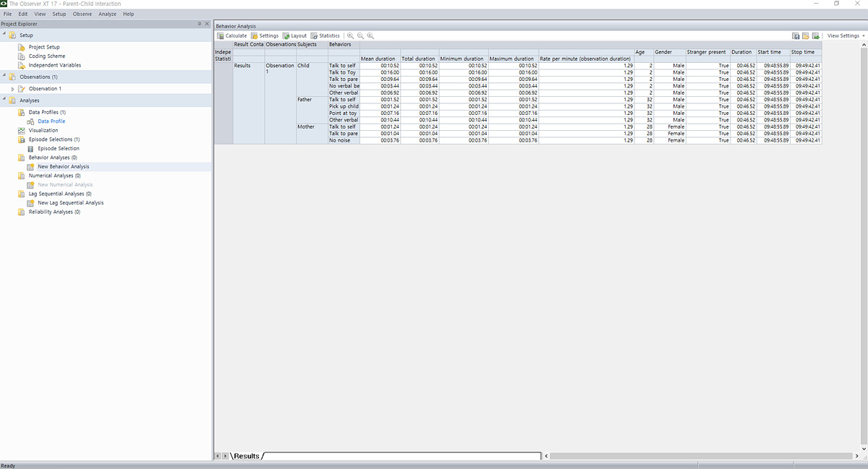868x469 pixels.
Task: Collapse the Analyses section
Action: 4,100
